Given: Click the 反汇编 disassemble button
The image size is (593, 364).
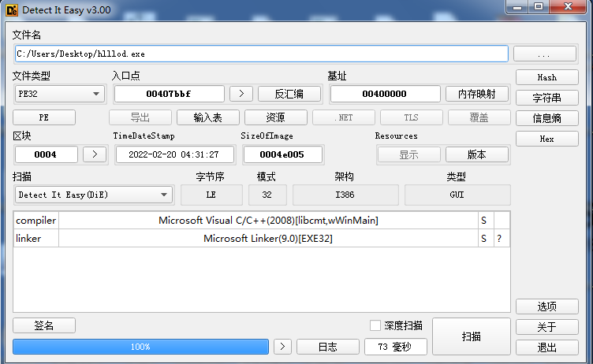Looking at the screenshot, I should coord(289,94).
